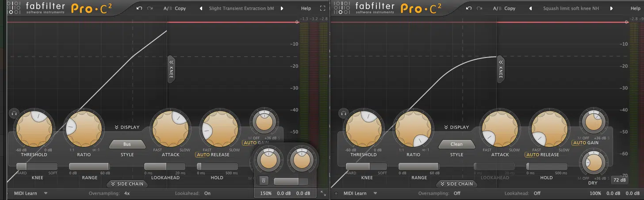The width and height of the screenshot is (644, 200).
Task: Open Bus style selector in left plugin
Action: point(127,144)
